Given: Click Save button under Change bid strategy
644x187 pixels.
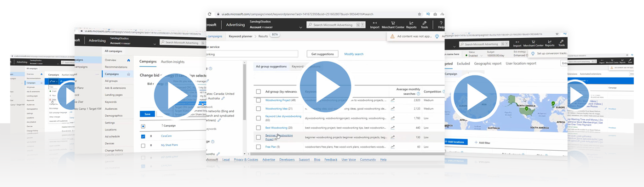Looking at the screenshot, I should (147, 114).
